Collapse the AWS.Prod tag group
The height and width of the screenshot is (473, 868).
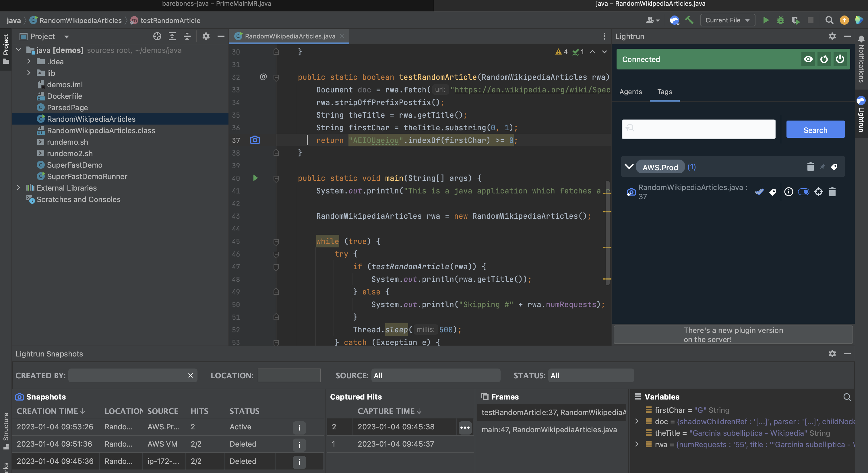629,167
